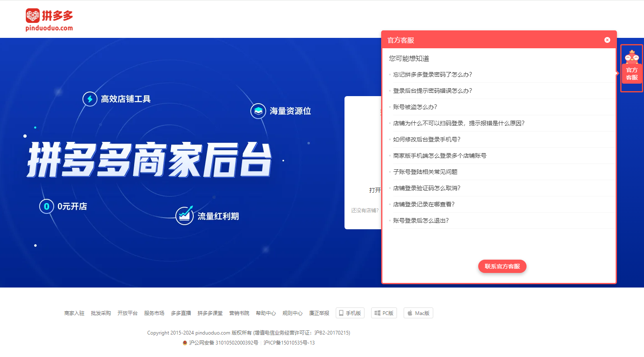This screenshot has width=644, height=357.
Task: Open FAQ 商家版手机端怎么登录多个店铺账号
Action: click(439, 156)
